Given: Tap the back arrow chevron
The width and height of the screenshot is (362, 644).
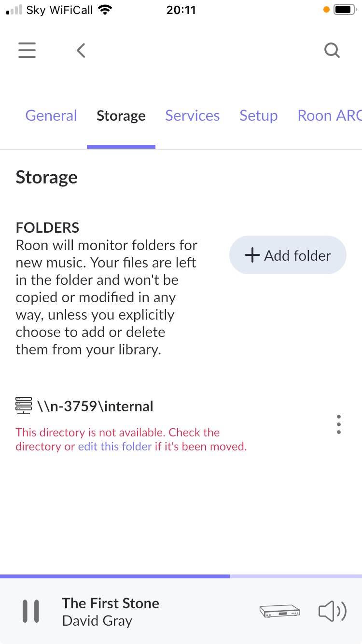Looking at the screenshot, I should [81, 50].
